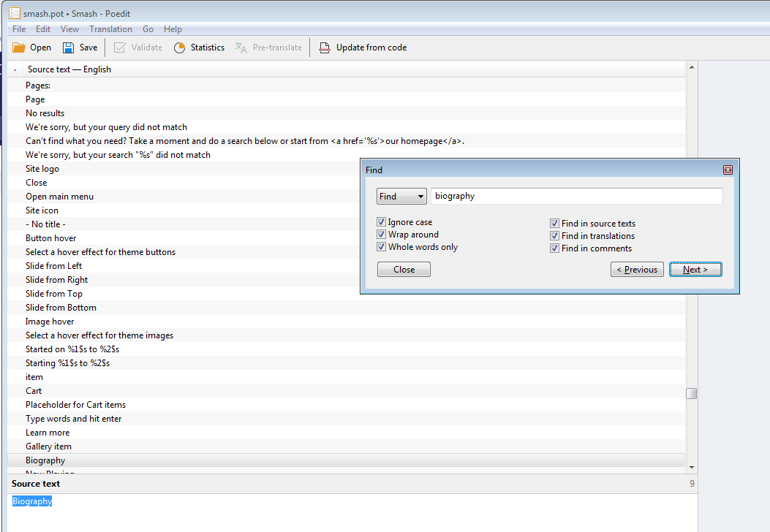This screenshot has width=770, height=532.
Task: Select the 'No results' entry
Action: (x=346, y=113)
